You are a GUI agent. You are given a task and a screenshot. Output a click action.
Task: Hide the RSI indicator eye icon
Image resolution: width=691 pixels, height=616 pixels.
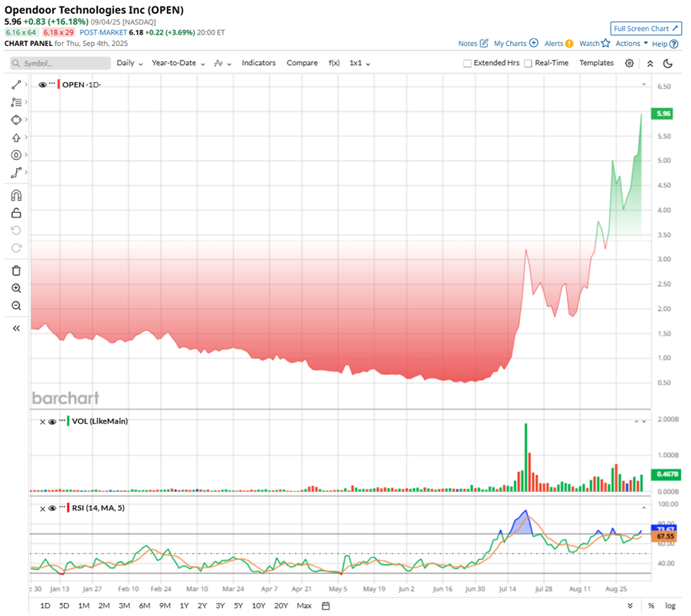(52, 509)
